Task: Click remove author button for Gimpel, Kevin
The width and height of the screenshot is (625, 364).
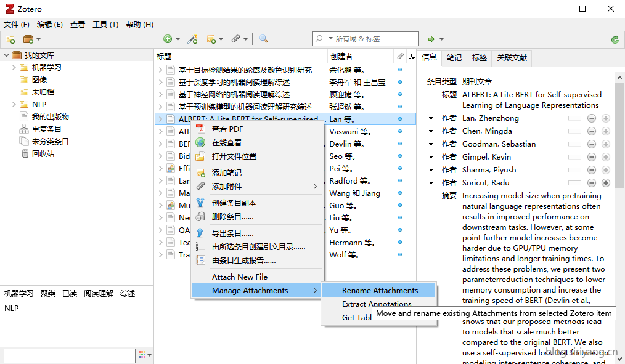Action: [x=592, y=157]
